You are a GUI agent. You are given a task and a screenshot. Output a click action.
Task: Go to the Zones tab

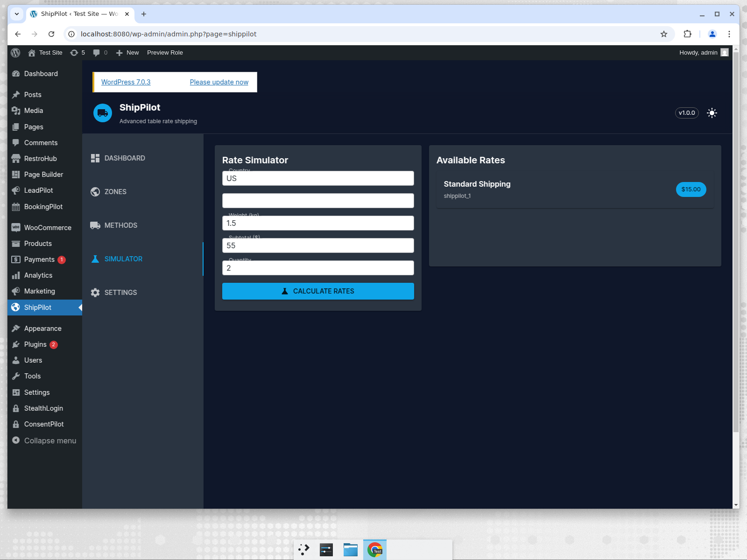[142, 192]
